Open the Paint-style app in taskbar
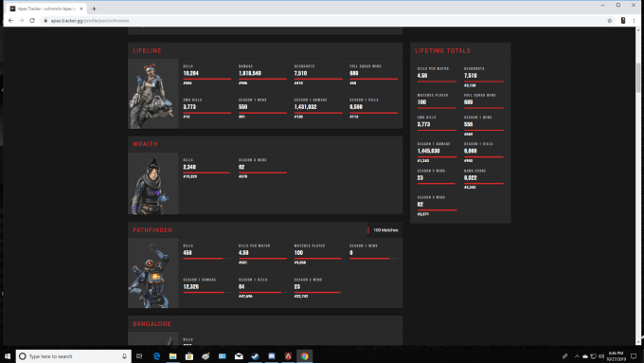This screenshot has height=363, width=644. (x=206, y=356)
